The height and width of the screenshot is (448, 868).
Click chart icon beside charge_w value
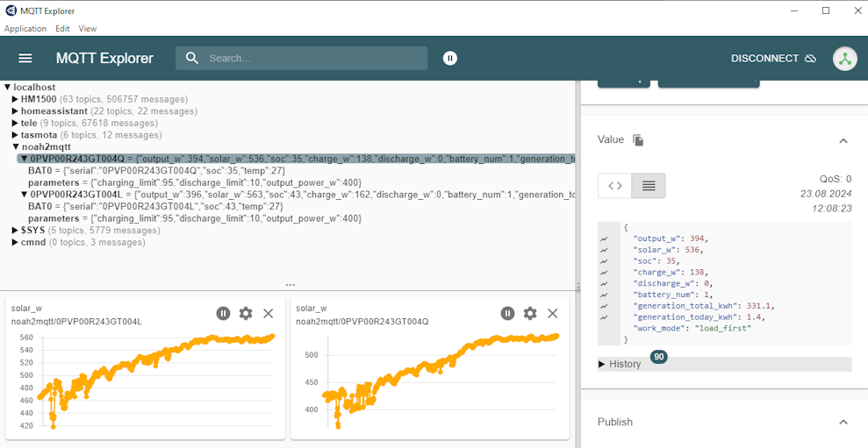604,273
